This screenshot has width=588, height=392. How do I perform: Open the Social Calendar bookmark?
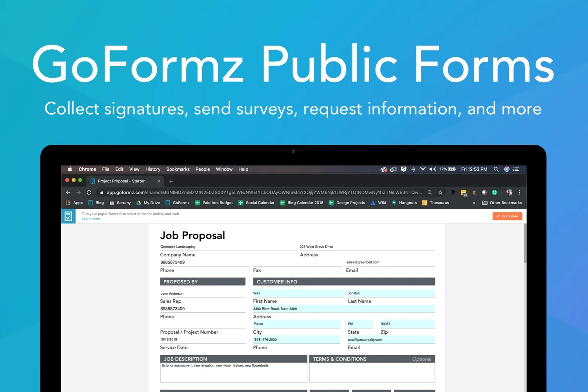[256, 203]
